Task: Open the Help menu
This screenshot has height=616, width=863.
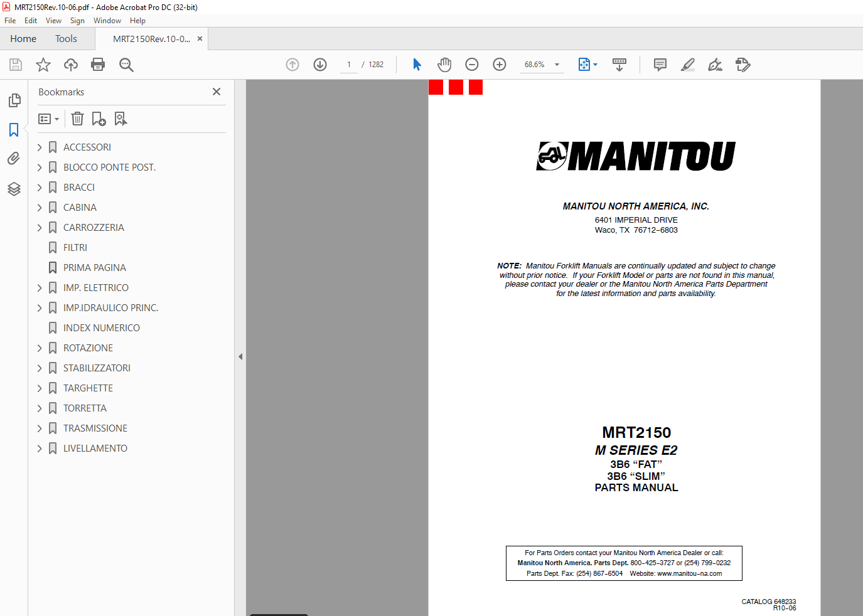Action: click(x=137, y=21)
